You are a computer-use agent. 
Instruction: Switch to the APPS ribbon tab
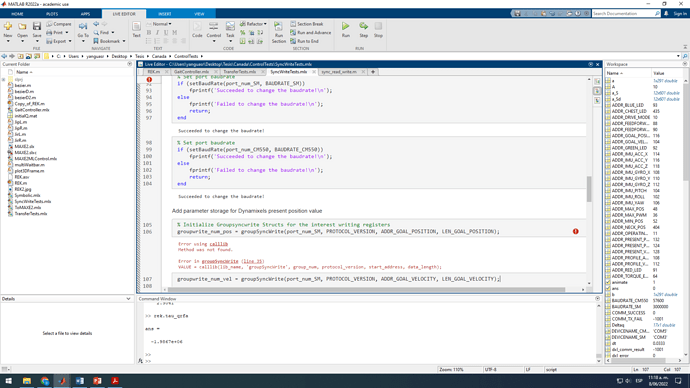[x=85, y=14]
